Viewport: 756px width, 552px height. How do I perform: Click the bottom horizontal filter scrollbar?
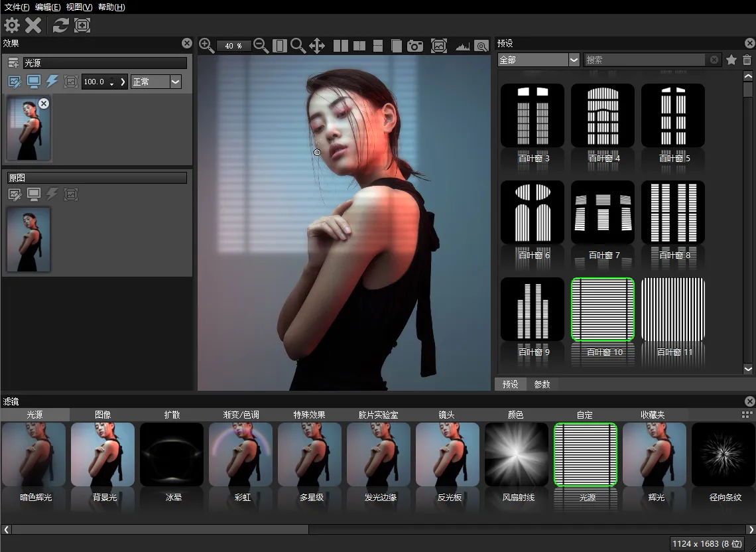pos(159,529)
